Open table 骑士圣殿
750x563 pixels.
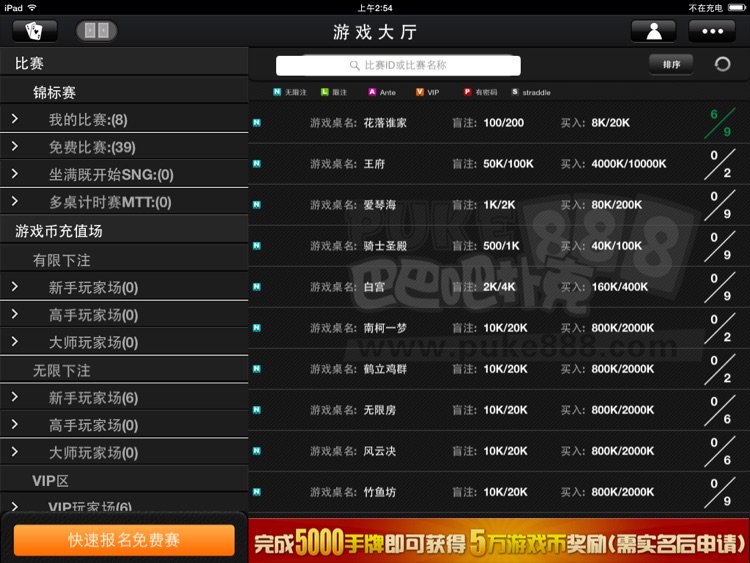pos(499,246)
